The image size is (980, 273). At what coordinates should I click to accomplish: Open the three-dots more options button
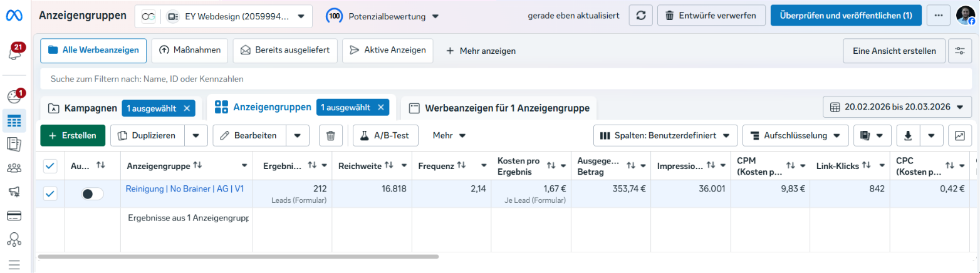point(938,16)
